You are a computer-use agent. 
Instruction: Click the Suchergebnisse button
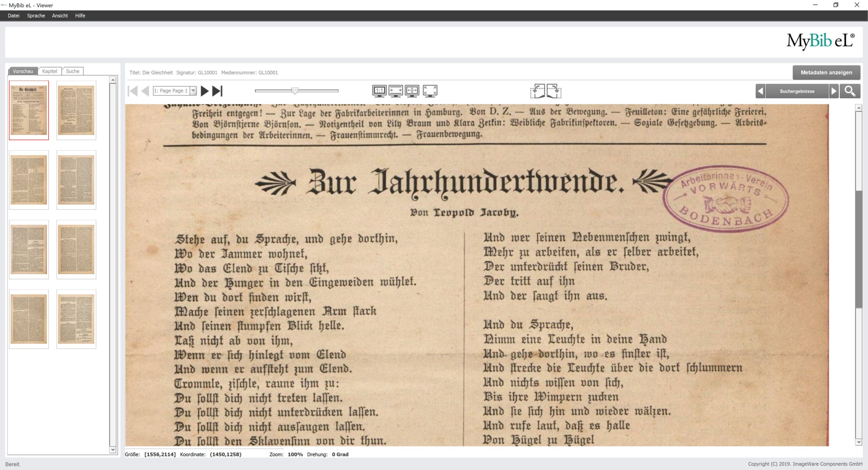click(x=797, y=91)
